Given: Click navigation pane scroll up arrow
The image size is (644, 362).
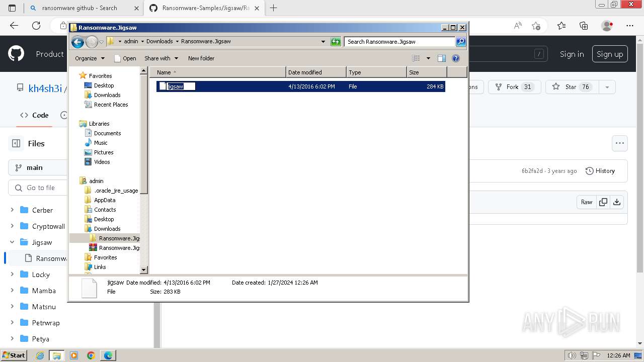Looking at the screenshot, I should point(143,71).
